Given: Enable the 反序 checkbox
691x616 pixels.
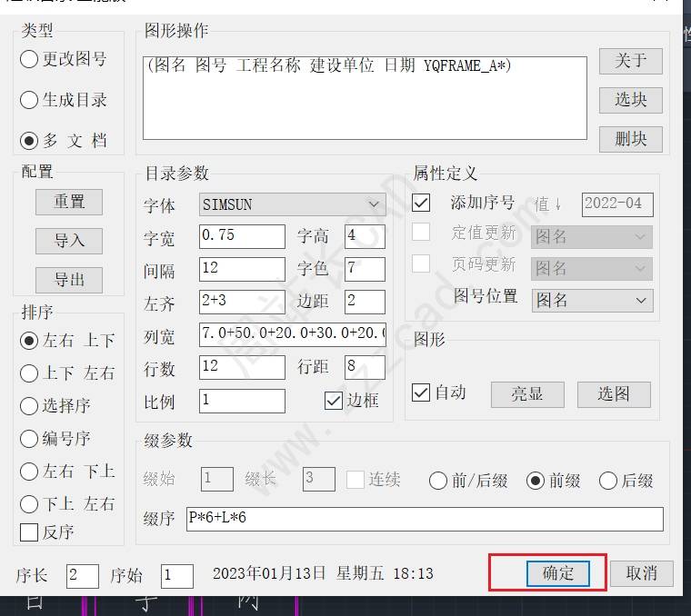Looking at the screenshot, I should (x=29, y=532).
